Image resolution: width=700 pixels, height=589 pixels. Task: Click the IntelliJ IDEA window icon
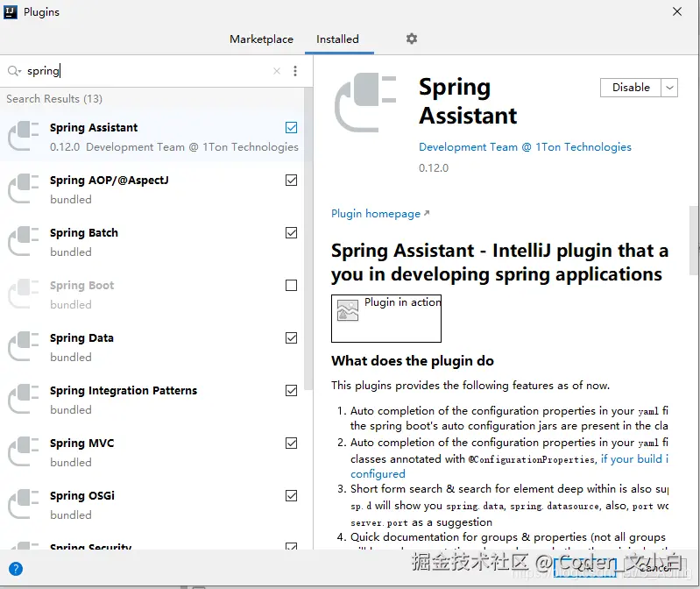pyautogui.click(x=11, y=12)
